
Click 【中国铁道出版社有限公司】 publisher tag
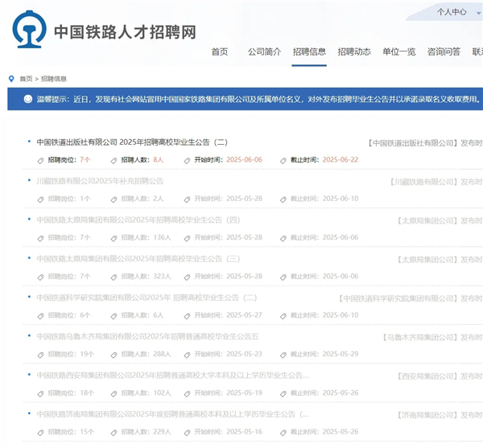[x=413, y=143]
